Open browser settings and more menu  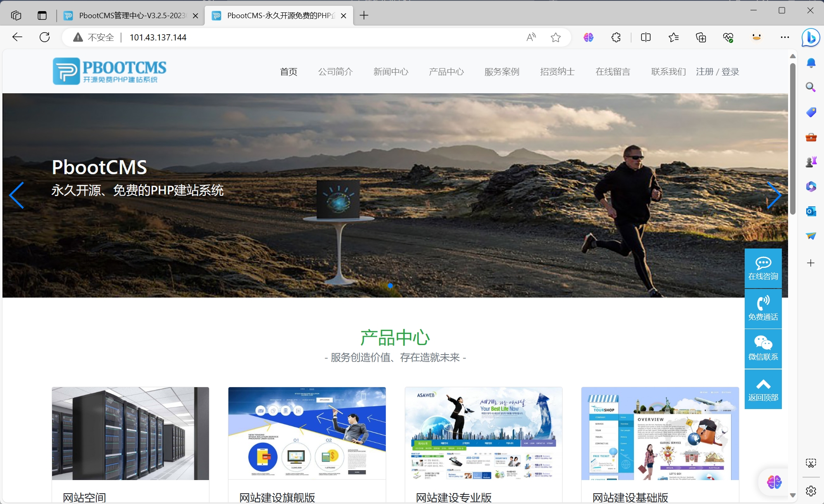pyautogui.click(x=784, y=38)
